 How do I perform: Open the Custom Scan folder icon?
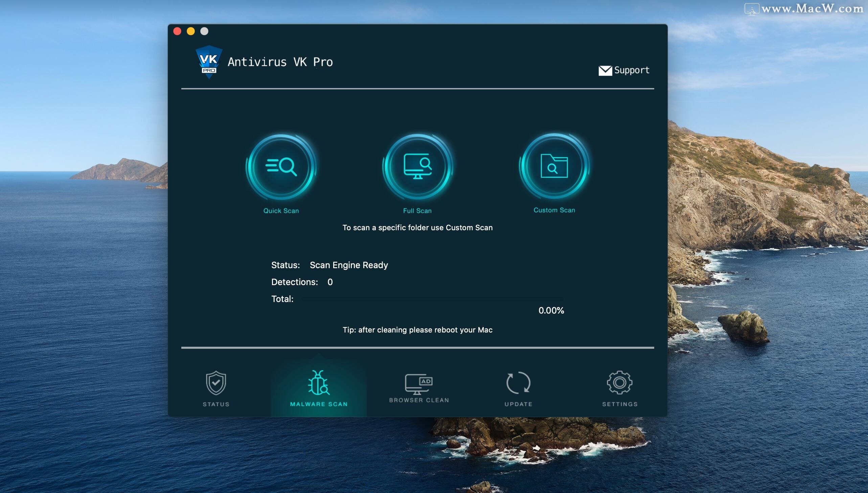point(554,166)
